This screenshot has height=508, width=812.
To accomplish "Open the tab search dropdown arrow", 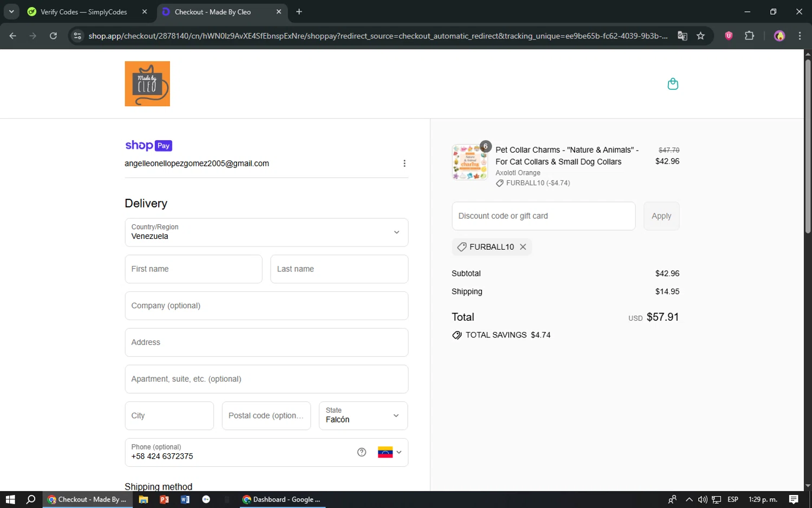I will 11,12.
